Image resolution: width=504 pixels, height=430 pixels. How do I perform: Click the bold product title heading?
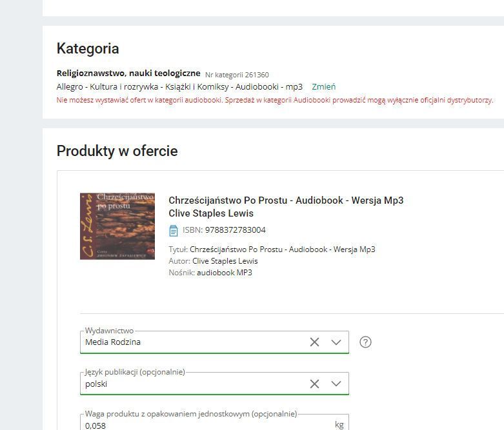[x=285, y=200]
